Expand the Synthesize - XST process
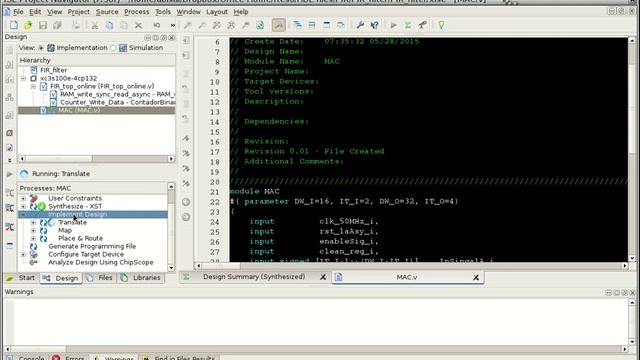 pos(24,207)
